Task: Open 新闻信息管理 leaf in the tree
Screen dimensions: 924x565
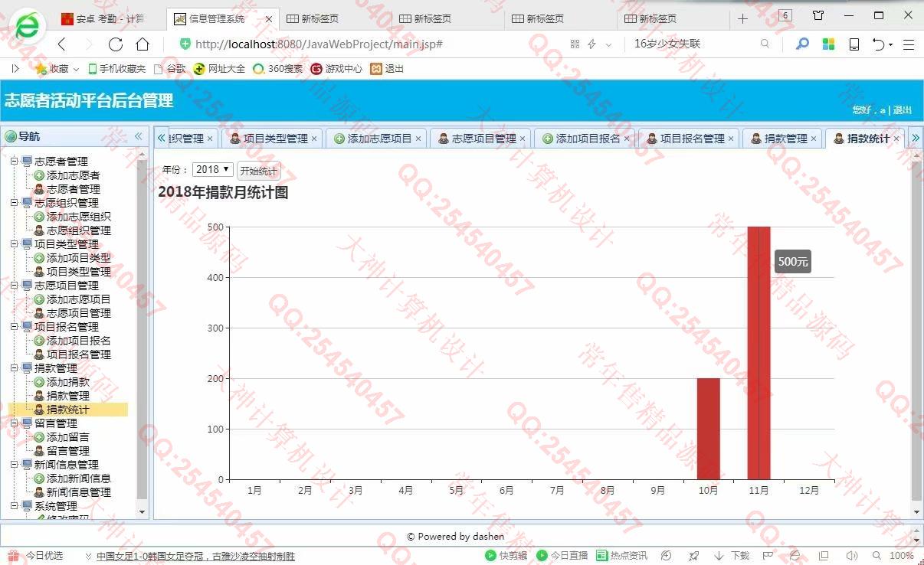Action: (78, 492)
